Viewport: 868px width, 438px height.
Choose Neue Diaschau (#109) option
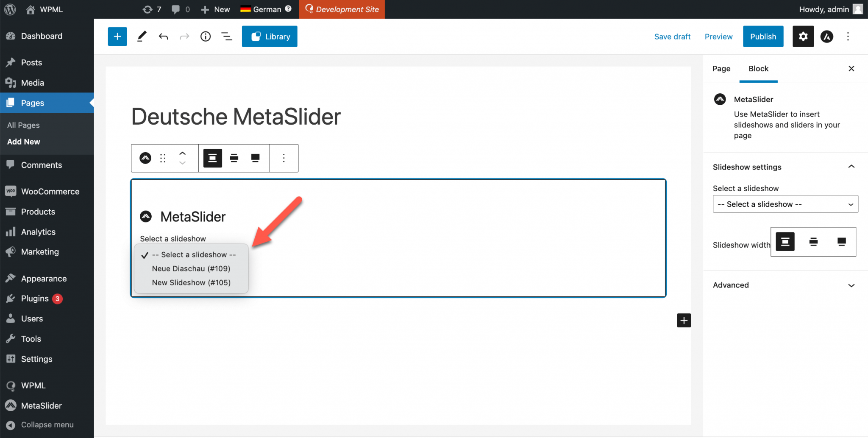[191, 268]
